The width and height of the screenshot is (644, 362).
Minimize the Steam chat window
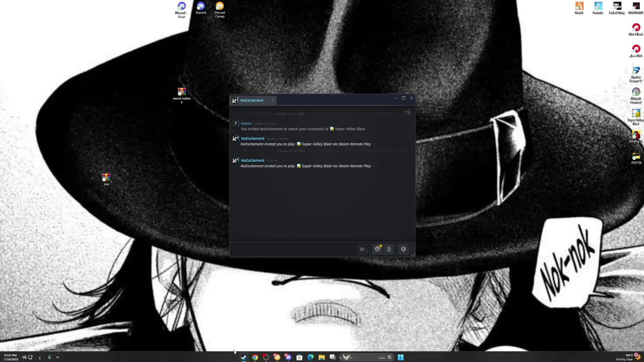[x=395, y=98]
